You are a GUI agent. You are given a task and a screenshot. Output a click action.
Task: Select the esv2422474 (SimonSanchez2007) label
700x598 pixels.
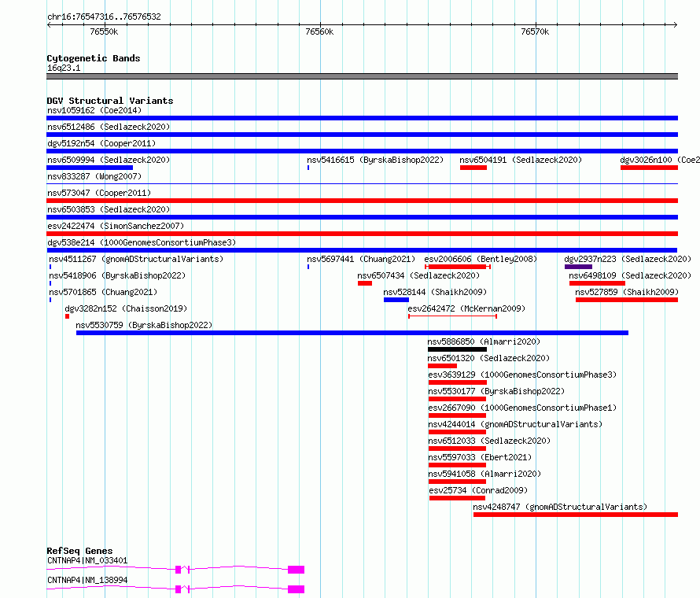pyautogui.click(x=116, y=226)
